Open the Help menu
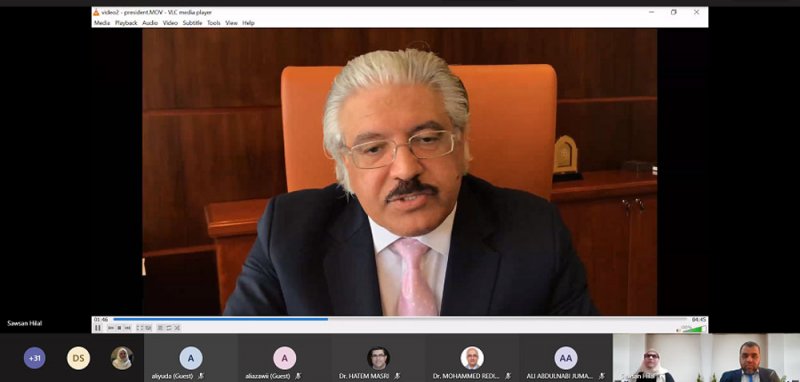 coord(248,23)
